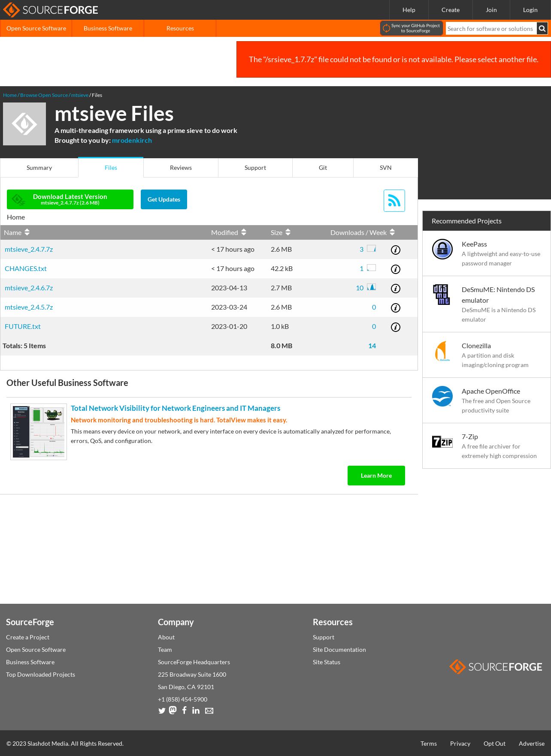The width and height of the screenshot is (551, 756).
Task: Click Privacy in the footer
Action: 460,744
